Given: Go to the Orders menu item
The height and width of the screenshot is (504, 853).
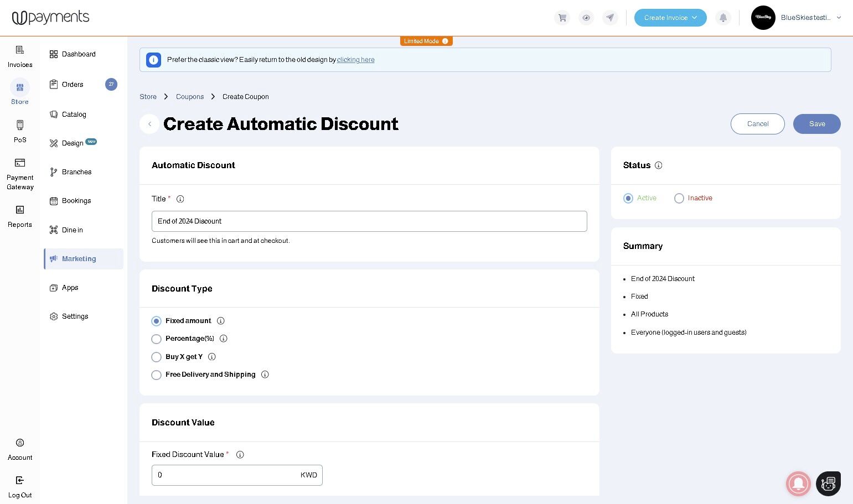Looking at the screenshot, I should click(73, 85).
